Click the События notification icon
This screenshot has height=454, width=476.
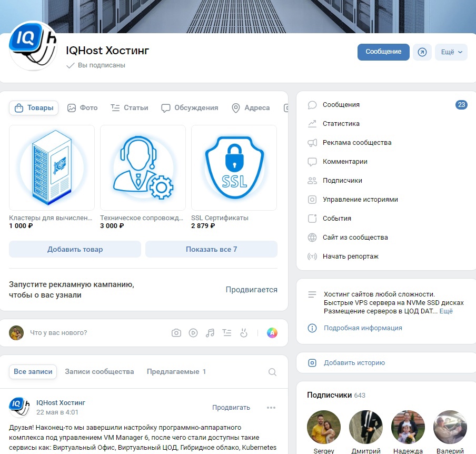(x=312, y=219)
